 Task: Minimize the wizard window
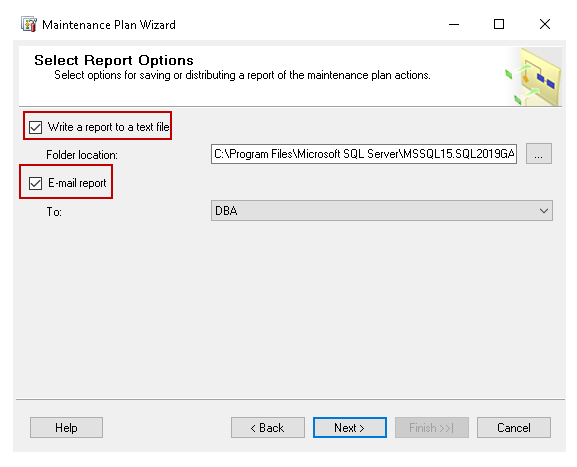pyautogui.click(x=454, y=24)
